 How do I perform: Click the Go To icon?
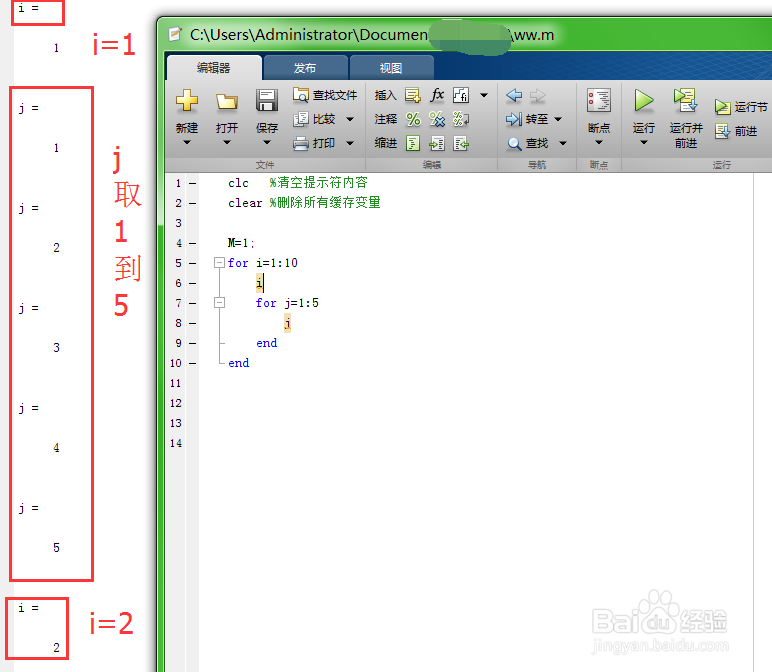[x=514, y=119]
